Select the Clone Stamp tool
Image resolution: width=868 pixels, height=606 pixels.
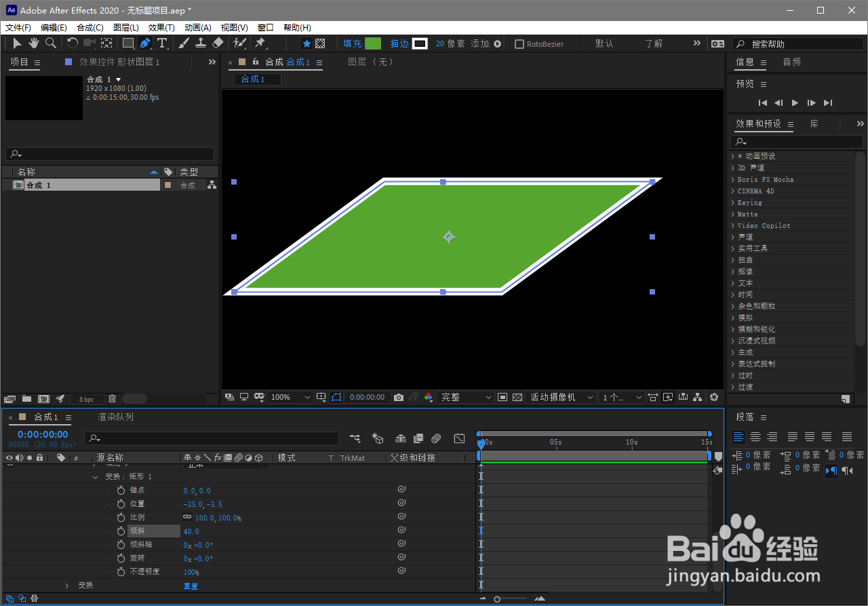pos(201,43)
